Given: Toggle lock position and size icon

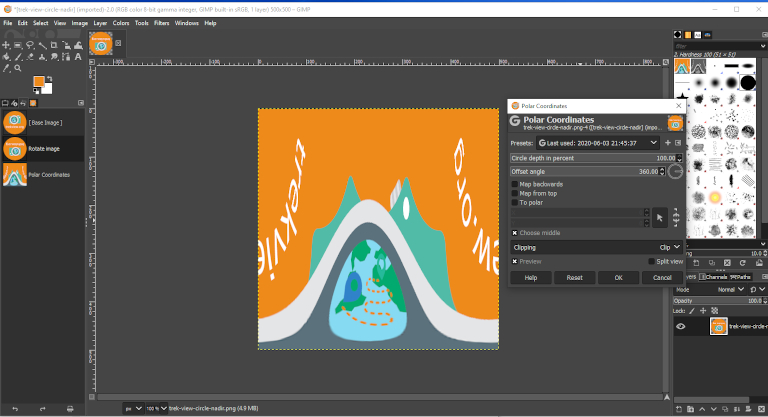Looking at the screenshot, I should tap(703, 311).
